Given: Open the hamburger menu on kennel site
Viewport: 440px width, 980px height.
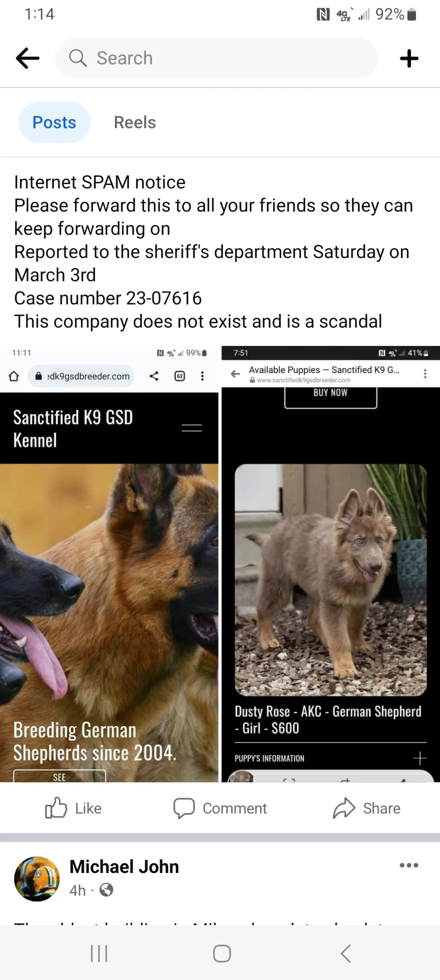Looking at the screenshot, I should [192, 428].
